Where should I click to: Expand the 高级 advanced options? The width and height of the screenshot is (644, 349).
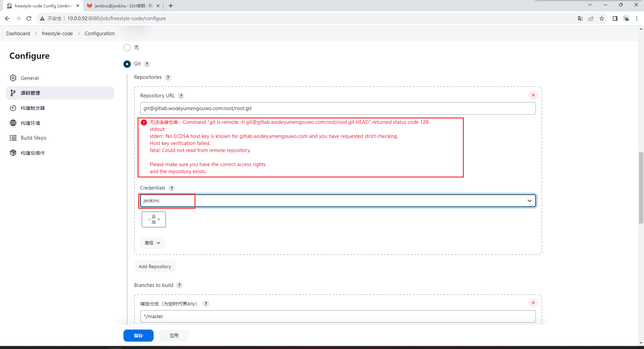pos(152,243)
